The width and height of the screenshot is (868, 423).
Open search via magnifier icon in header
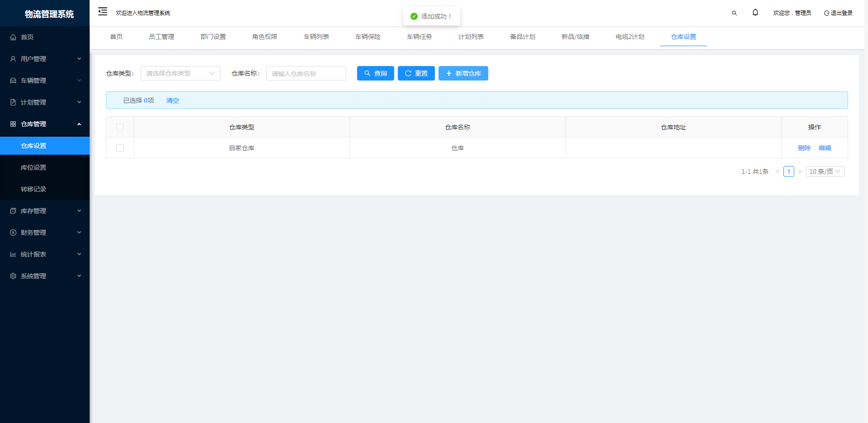[x=734, y=13]
